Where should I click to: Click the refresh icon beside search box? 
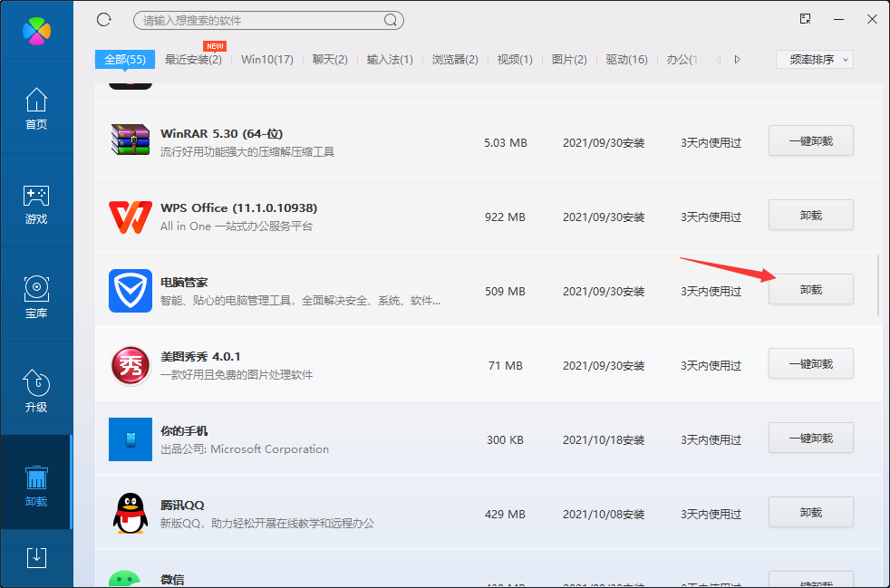click(104, 20)
